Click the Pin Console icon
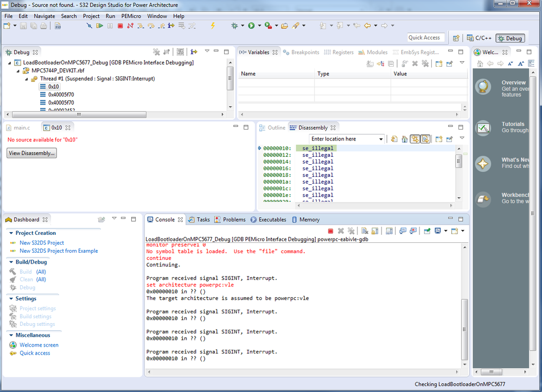 pyautogui.click(x=427, y=231)
